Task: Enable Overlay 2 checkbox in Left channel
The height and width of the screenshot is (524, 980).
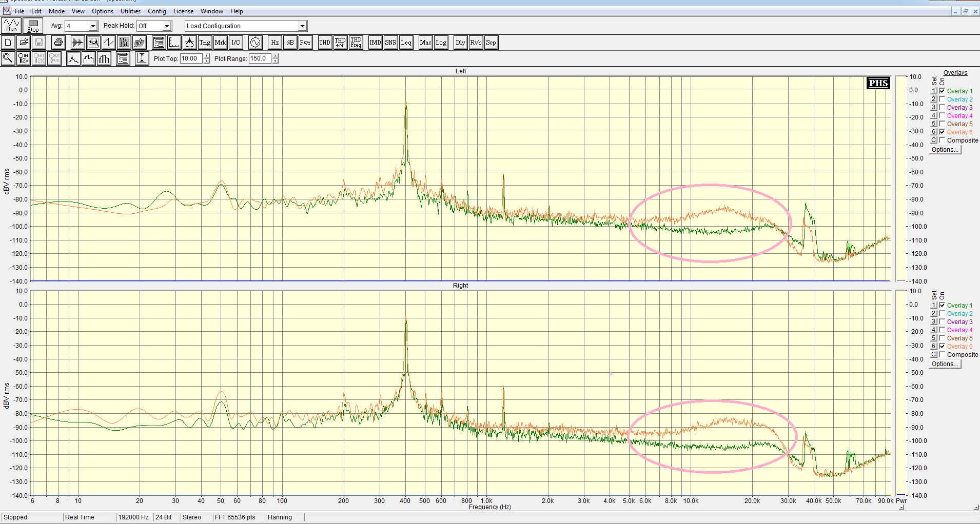Action: pos(942,99)
